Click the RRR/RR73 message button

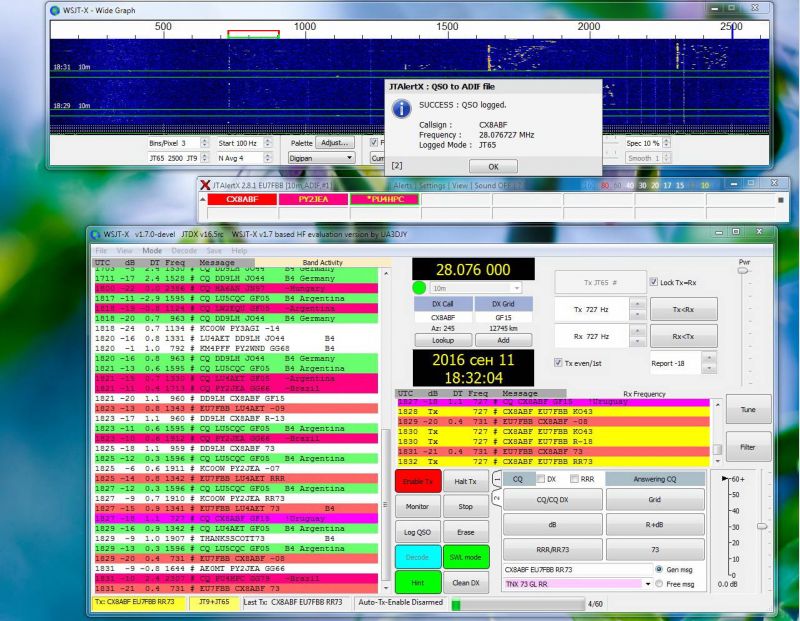[x=553, y=550]
